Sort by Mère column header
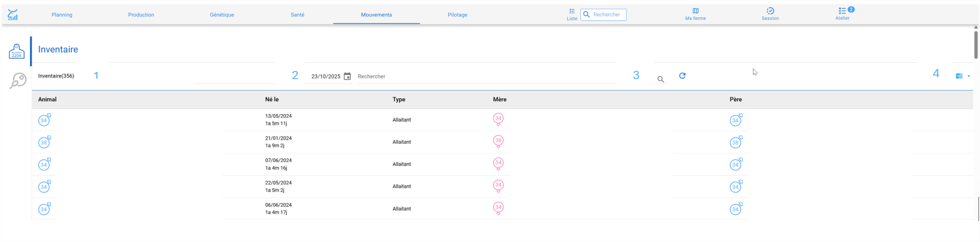The image size is (980, 242). coord(500,100)
